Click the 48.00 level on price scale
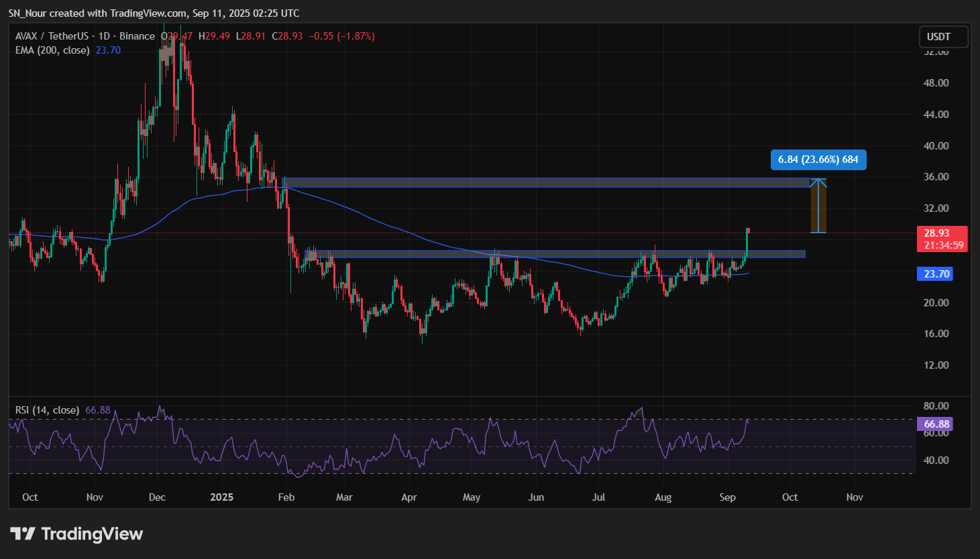This screenshot has width=980, height=559. [x=936, y=83]
